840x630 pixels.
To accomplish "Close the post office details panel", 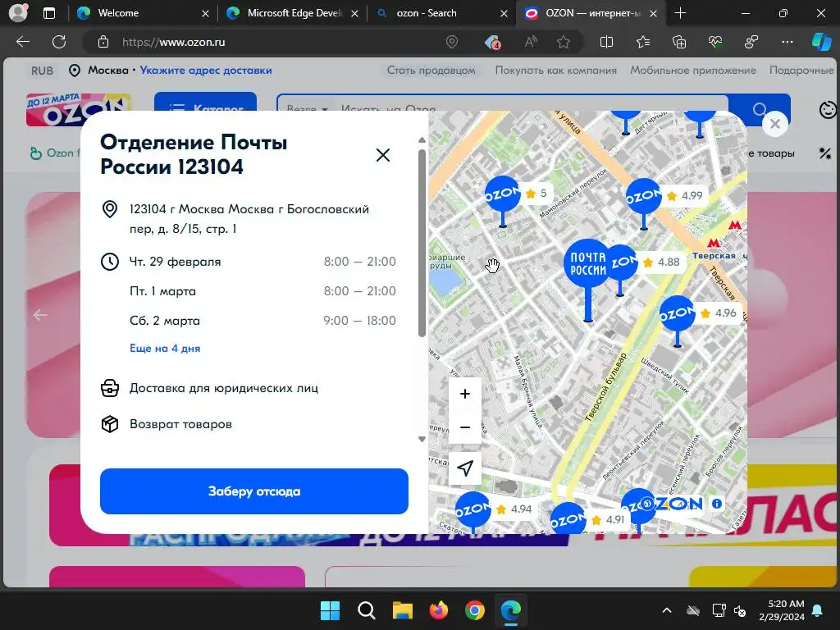I will coord(382,155).
